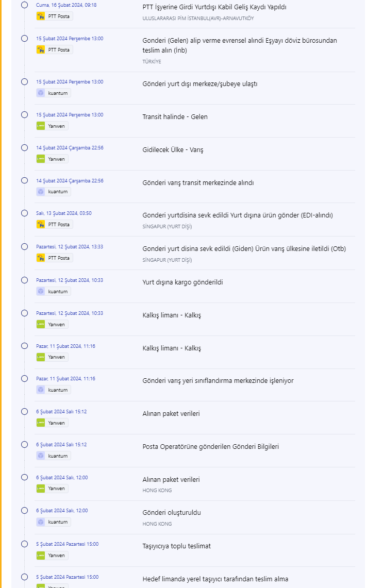Click the "Hedef limanda yerel taşıyıcı" status text
366x588 pixels.
tap(215, 579)
